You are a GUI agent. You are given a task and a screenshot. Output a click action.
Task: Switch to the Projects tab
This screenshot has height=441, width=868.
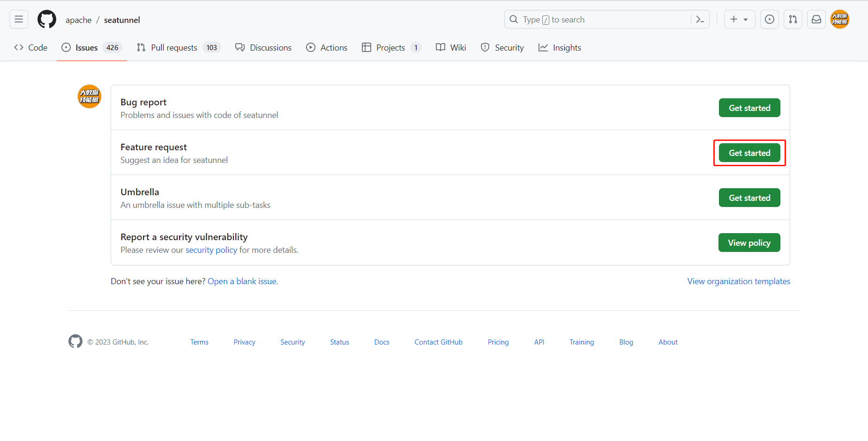point(392,47)
